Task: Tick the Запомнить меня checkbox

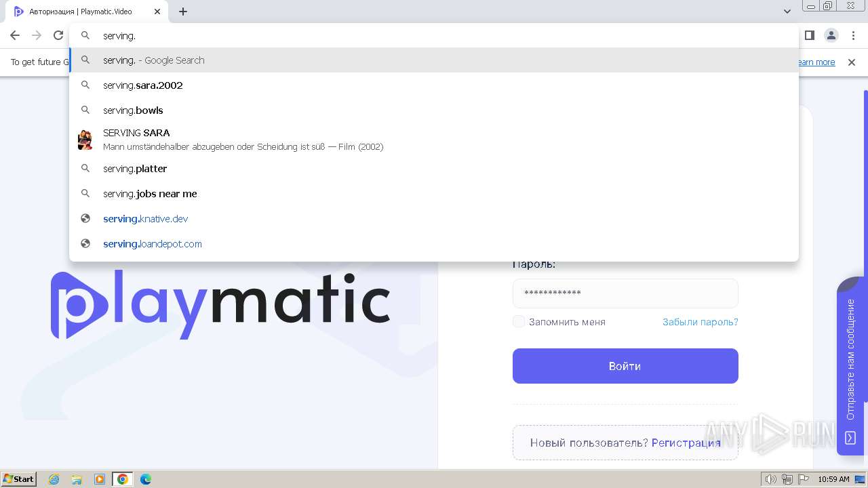Action: pyautogui.click(x=519, y=321)
